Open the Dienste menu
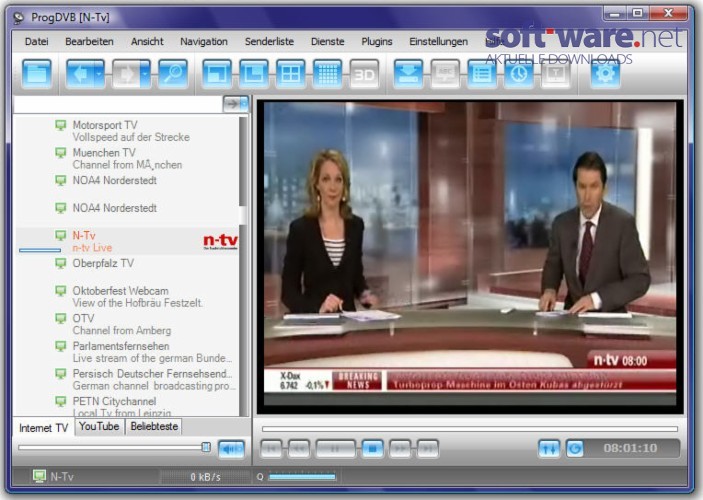The width and height of the screenshot is (703, 500). (x=328, y=42)
